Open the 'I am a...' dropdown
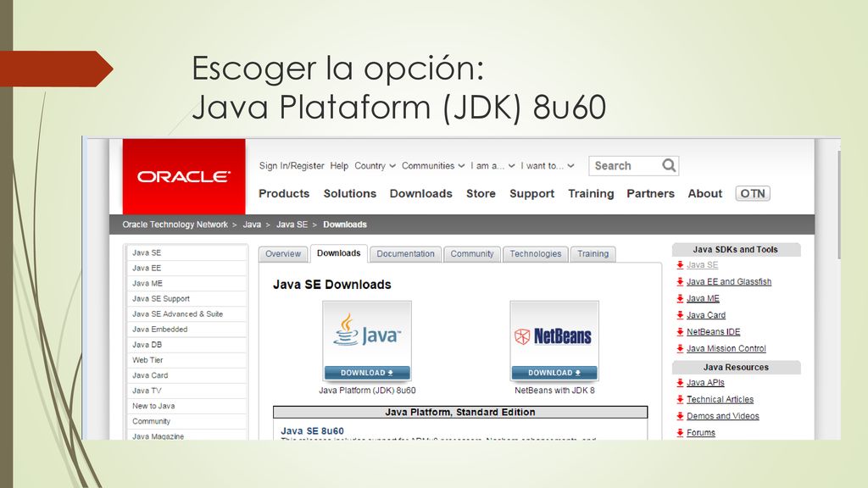The width and height of the screenshot is (868, 488). [492, 165]
